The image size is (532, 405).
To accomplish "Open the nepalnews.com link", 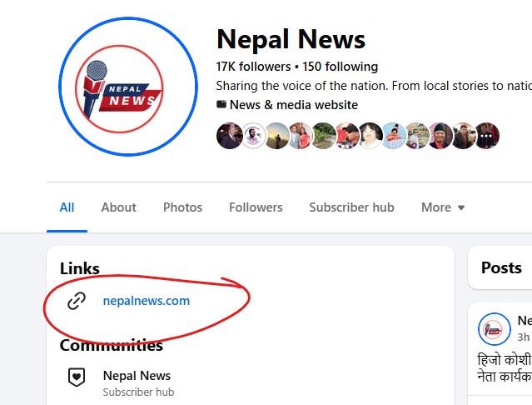I will tap(146, 301).
